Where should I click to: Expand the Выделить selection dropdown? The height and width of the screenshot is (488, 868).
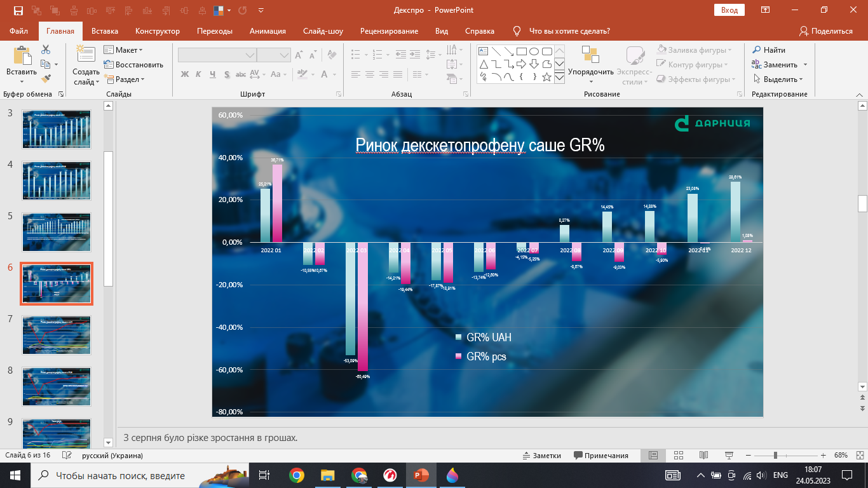coord(778,79)
